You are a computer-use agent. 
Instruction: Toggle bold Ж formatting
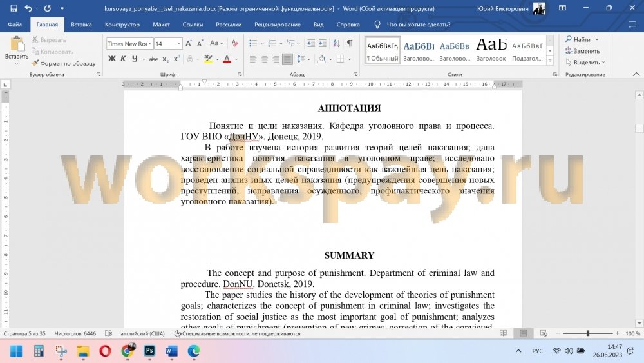click(111, 59)
